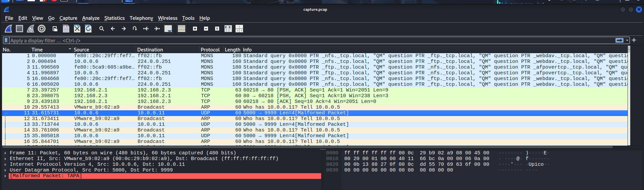Toggle auto-scroll during live capture
Viewport: 644px width, 190px height.
(168, 29)
